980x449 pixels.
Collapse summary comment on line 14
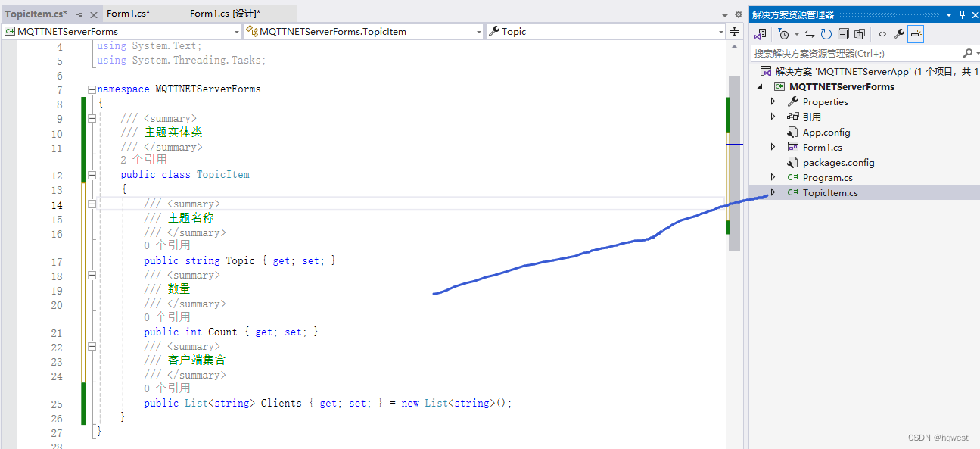[x=92, y=204]
